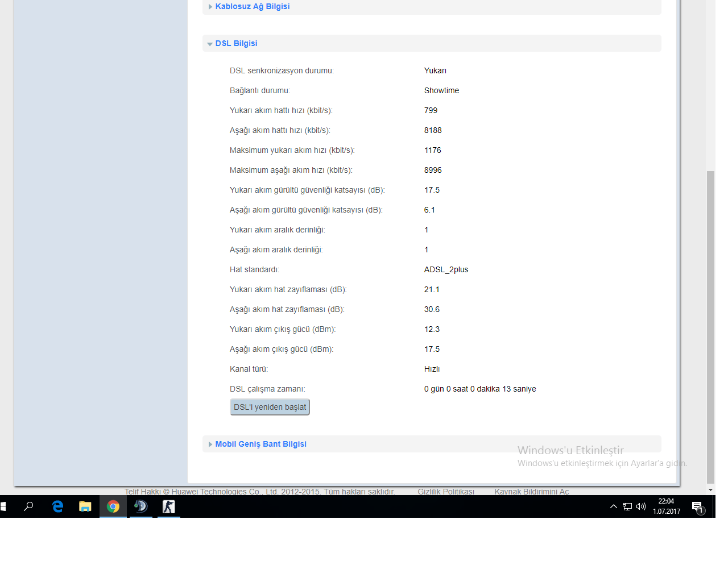Open the taskbar search icon

(28, 506)
